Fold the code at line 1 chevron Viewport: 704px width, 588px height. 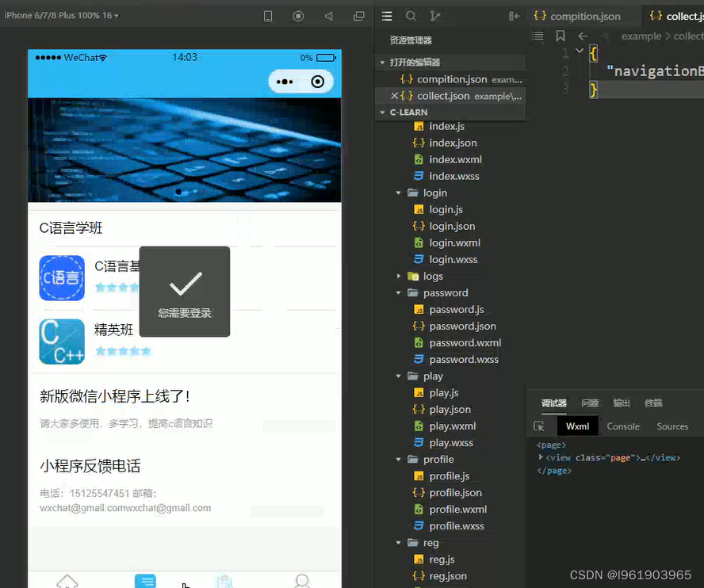click(580, 50)
